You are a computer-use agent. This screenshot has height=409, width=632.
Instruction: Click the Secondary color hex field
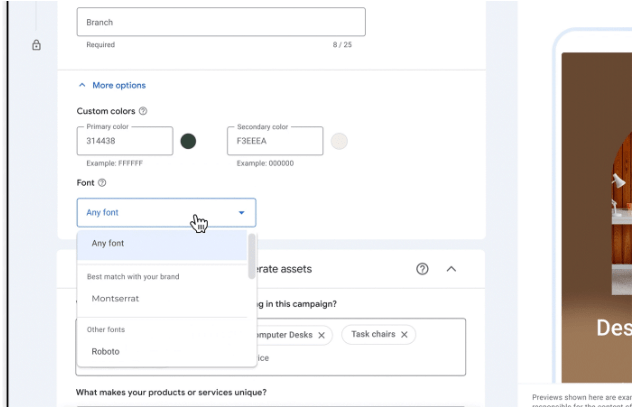tap(275, 141)
